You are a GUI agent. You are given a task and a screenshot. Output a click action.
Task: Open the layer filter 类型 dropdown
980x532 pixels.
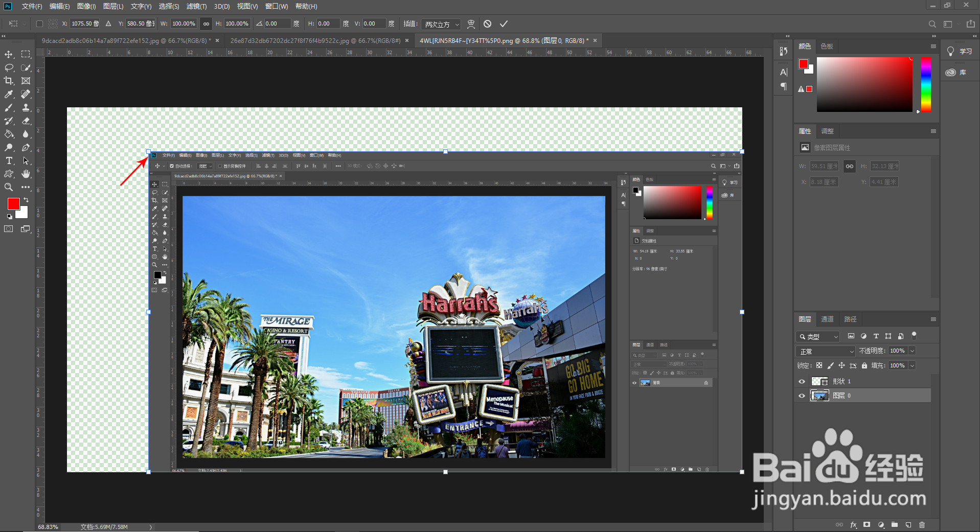pos(818,336)
